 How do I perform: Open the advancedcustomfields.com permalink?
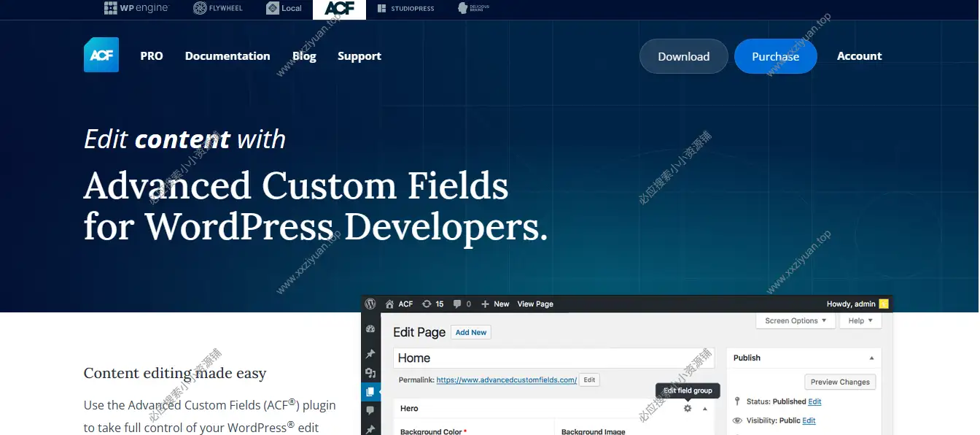point(506,380)
